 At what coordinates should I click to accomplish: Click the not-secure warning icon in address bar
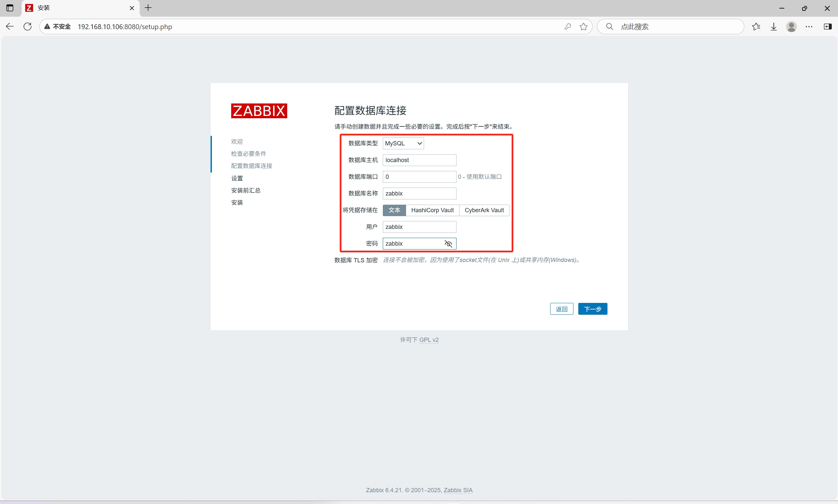point(47,27)
